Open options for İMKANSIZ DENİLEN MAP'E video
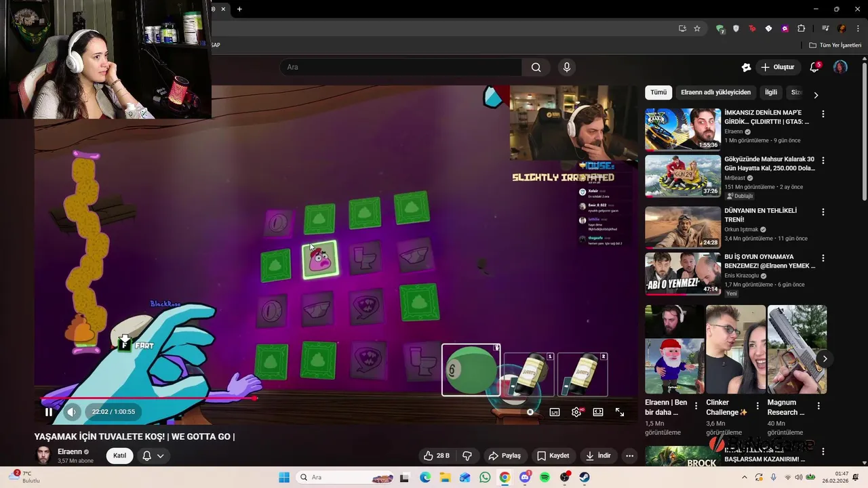The height and width of the screenshot is (488, 868). [823, 114]
